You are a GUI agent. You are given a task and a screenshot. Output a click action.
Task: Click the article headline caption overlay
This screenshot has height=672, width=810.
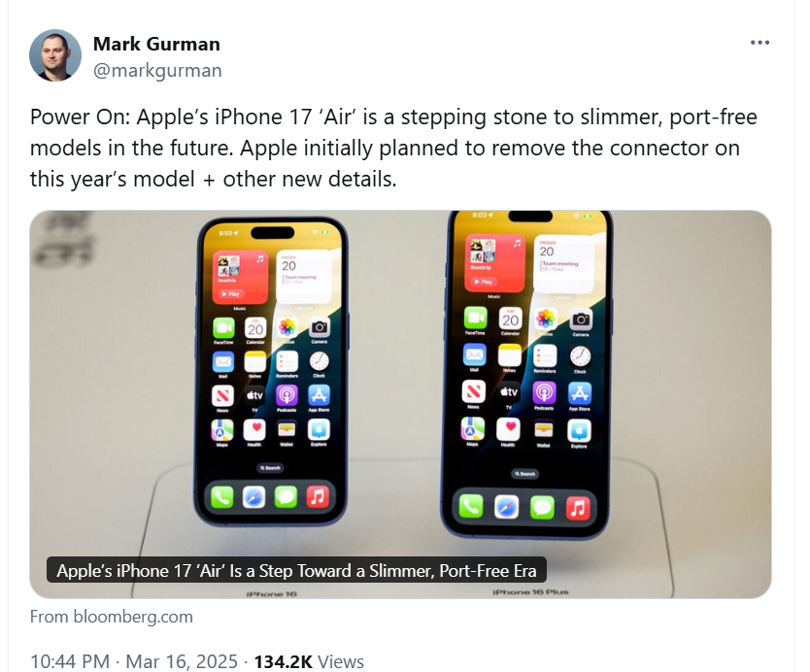296,570
